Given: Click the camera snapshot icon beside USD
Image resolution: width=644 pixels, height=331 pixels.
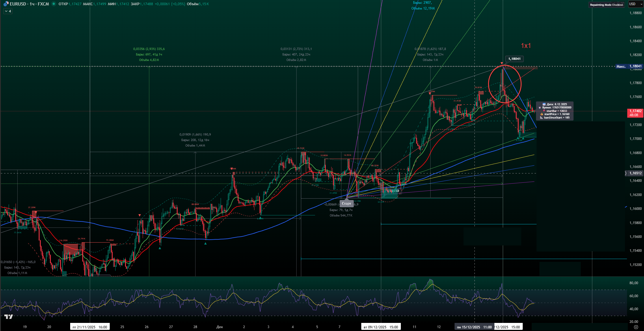Looking at the screenshot, I should (622, 4).
